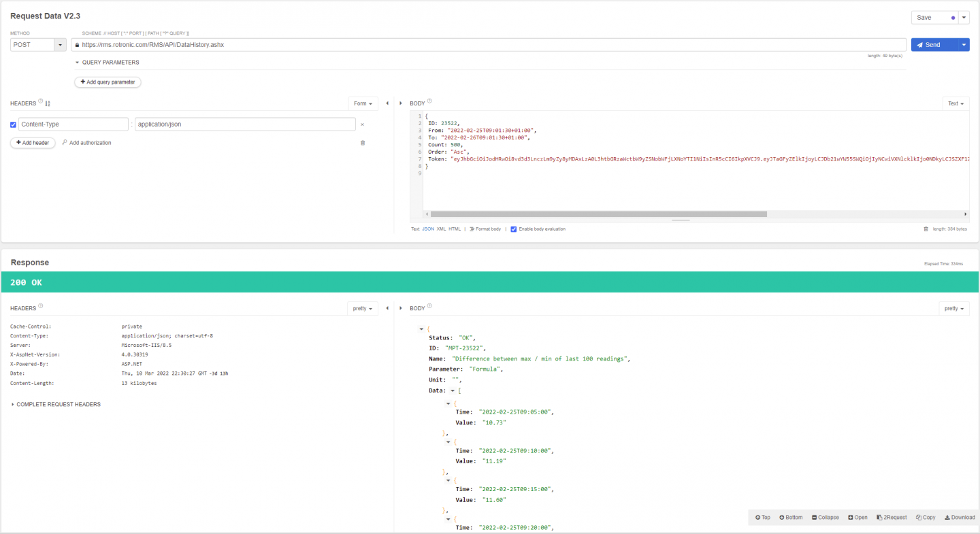
Task: Open the response BODY help icon
Action: click(429, 307)
